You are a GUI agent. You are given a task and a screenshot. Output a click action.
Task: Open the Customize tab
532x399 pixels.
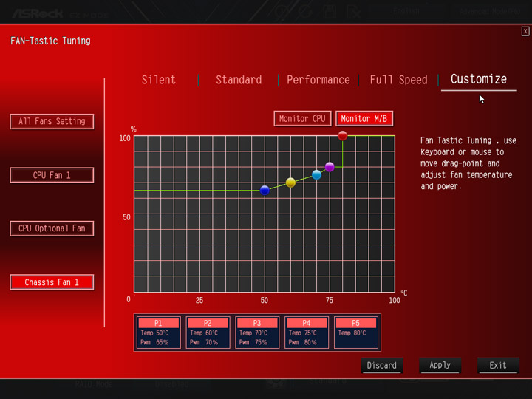click(479, 79)
